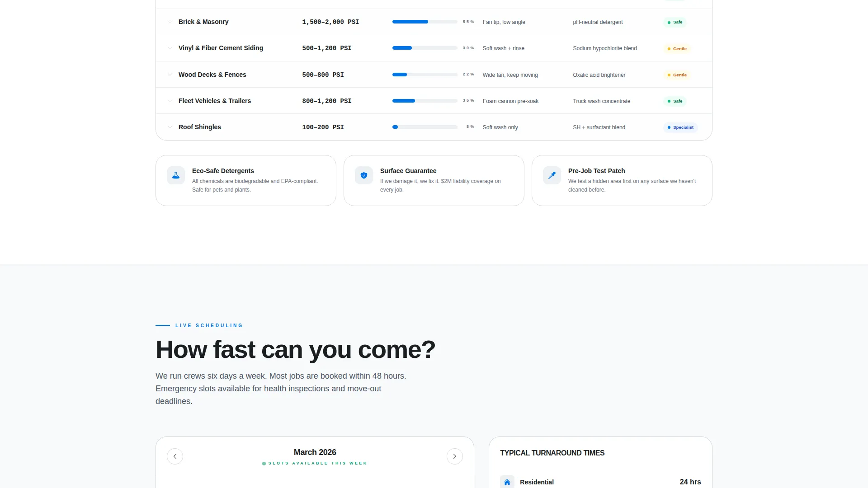The height and width of the screenshot is (488, 868).
Task: Expand the Fleet Vehicles & Trailers row
Action: 170,101
